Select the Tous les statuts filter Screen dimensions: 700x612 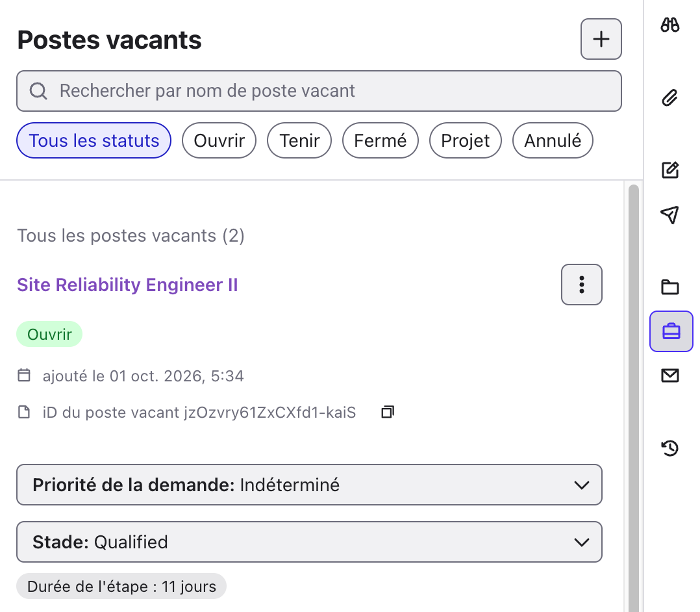(94, 140)
